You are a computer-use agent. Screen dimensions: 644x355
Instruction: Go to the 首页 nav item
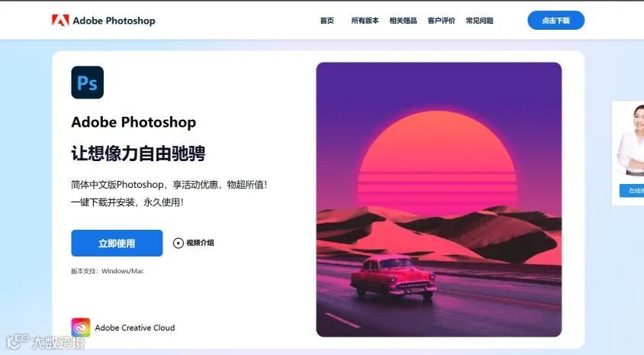point(327,21)
